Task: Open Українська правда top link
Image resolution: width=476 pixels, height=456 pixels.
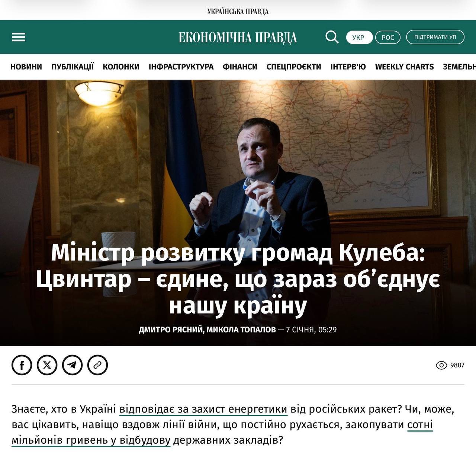Action: coord(238,12)
